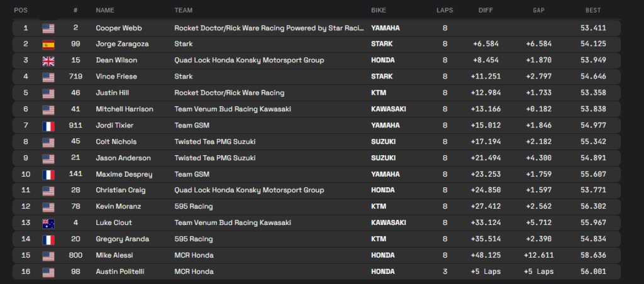Select rider name Maxime Desprey

click(124, 175)
